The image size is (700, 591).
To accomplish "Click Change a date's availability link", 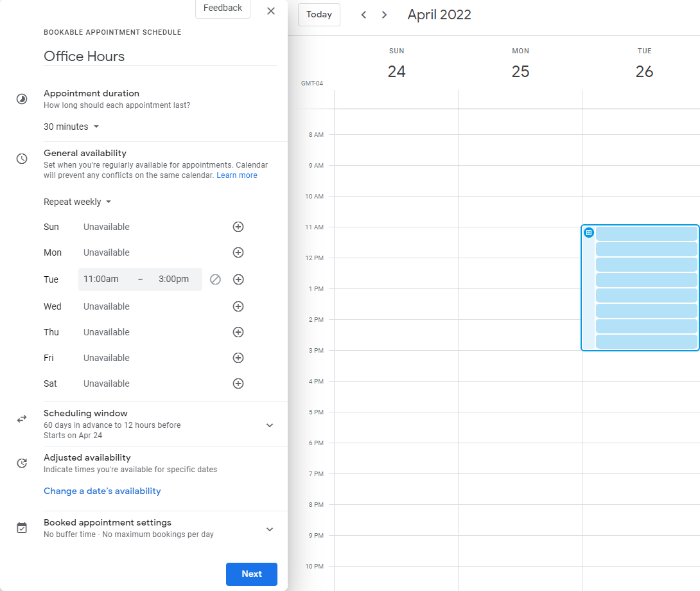I will (102, 491).
